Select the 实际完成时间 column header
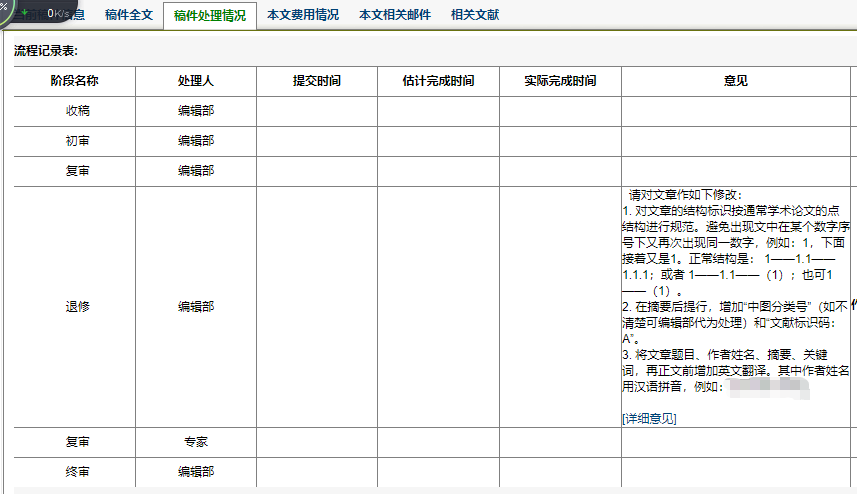 (560, 81)
